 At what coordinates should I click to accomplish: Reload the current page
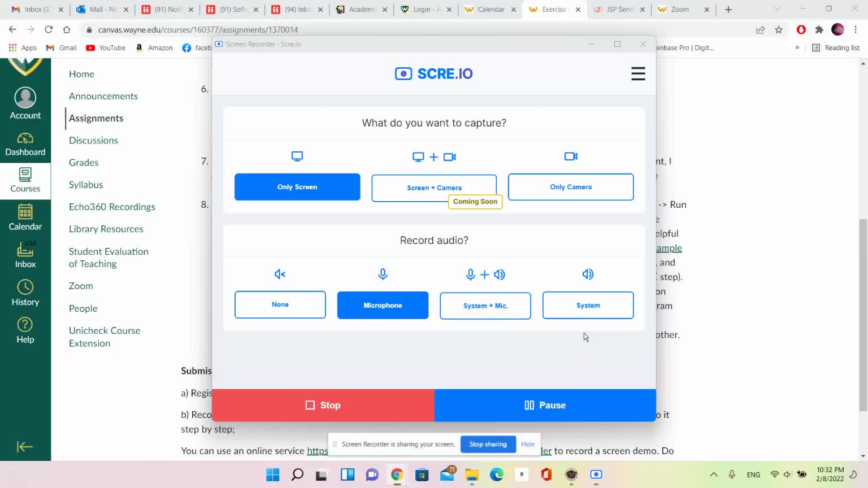(49, 29)
